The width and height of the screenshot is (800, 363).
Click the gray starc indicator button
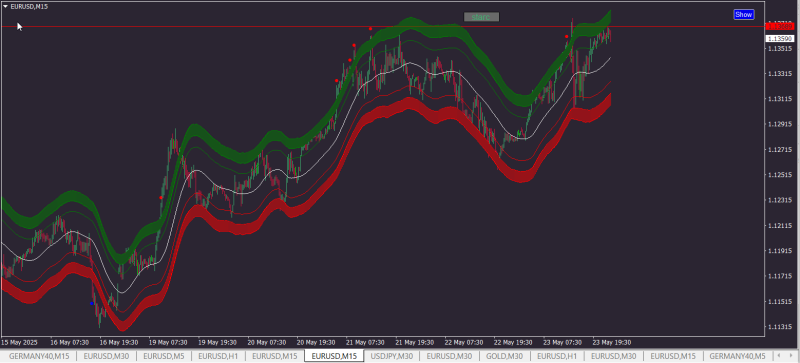coord(481,17)
